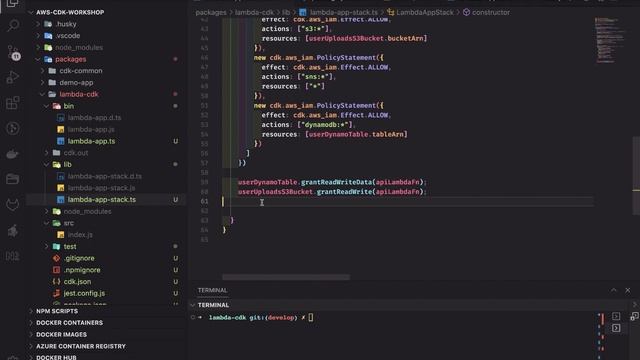Collapse the lib folder
This screenshot has width=640, height=360.
click(x=47, y=164)
